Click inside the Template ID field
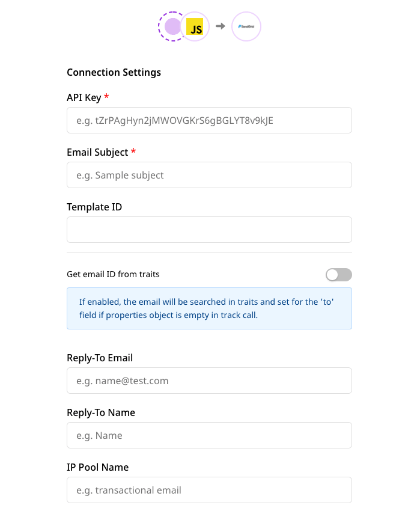Screen dimensions: 420x514 [209, 230]
